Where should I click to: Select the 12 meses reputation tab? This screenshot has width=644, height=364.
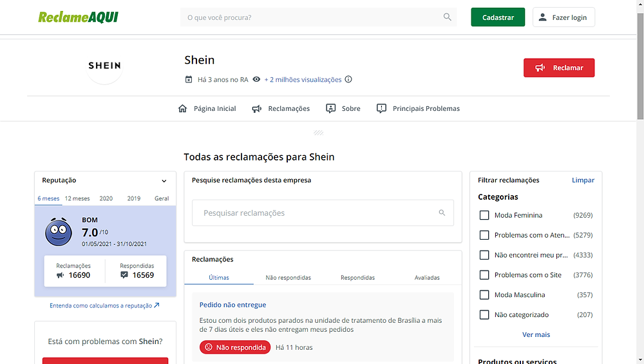coord(77,198)
